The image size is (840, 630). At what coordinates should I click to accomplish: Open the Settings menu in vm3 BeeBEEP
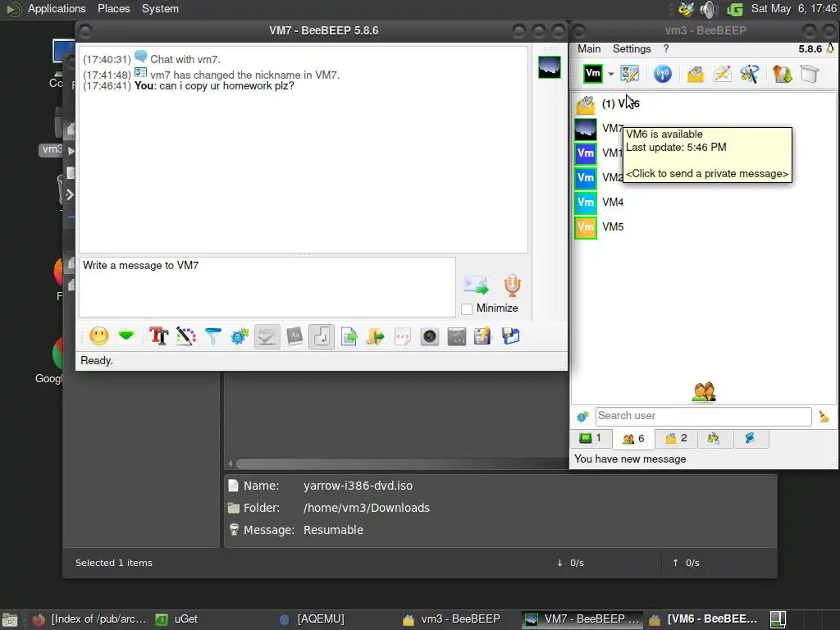point(632,48)
